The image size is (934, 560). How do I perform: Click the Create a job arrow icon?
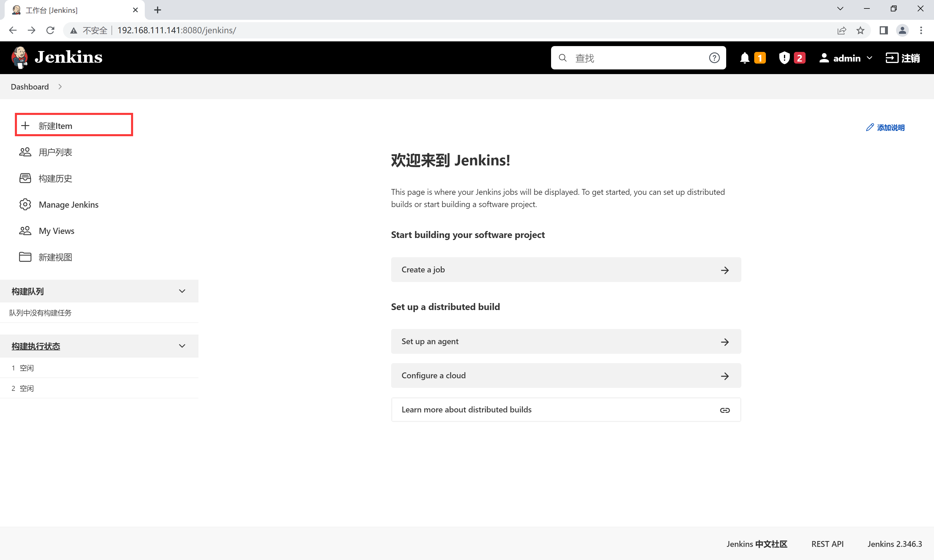(724, 270)
